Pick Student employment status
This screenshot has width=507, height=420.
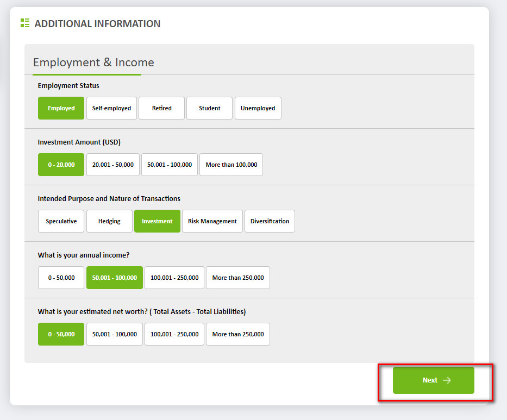[x=209, y=108]
